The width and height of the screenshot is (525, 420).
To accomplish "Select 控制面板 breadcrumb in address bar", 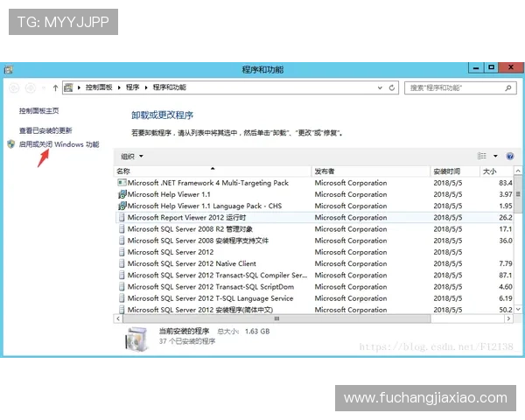I will pyautogui.click(x=99, y=87).
